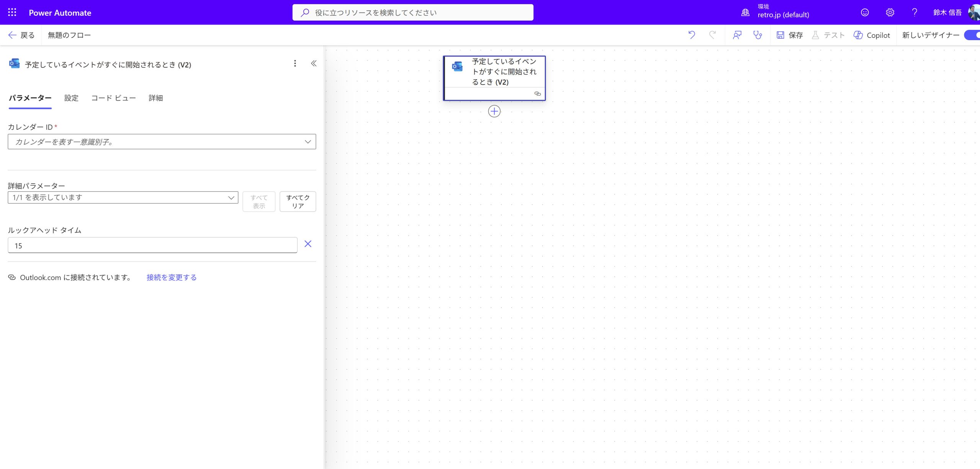Expand the カレンダー ID dropdown
Image resolution: width=980 pixels, height=469 pixels.
[307, 142]
